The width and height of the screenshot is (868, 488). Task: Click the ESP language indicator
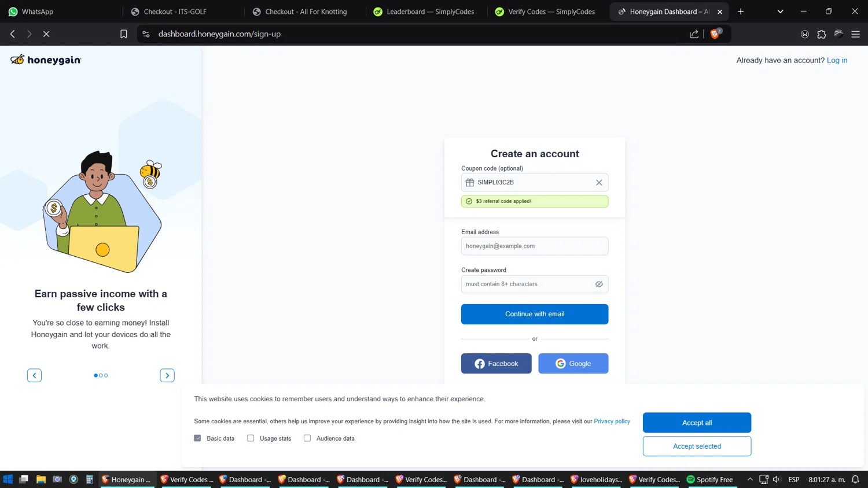(x=794, y=479)
